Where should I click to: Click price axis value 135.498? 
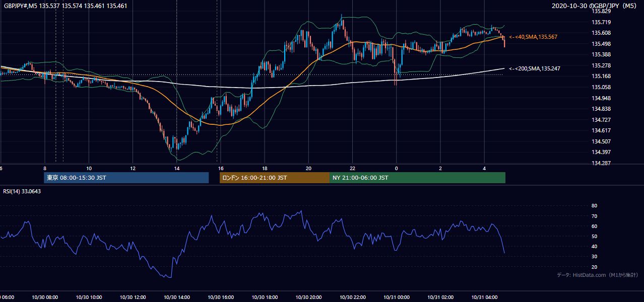[x=601, y=44]
